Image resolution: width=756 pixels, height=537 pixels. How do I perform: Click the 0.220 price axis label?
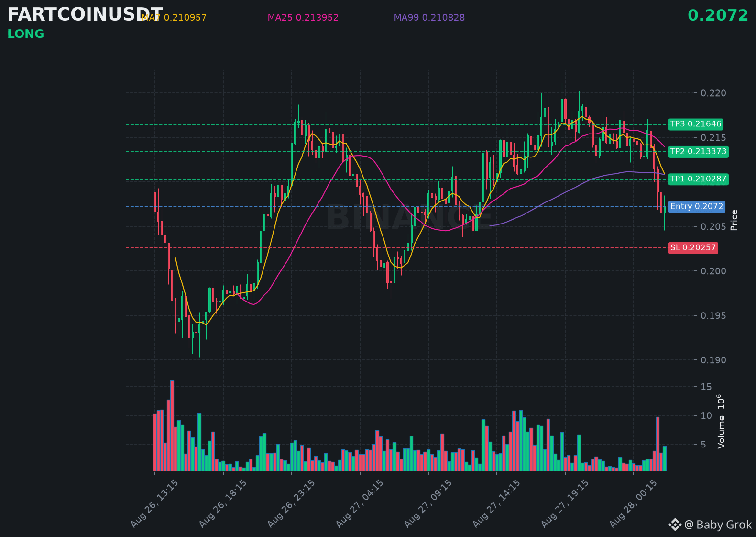[x=713, y=93]
